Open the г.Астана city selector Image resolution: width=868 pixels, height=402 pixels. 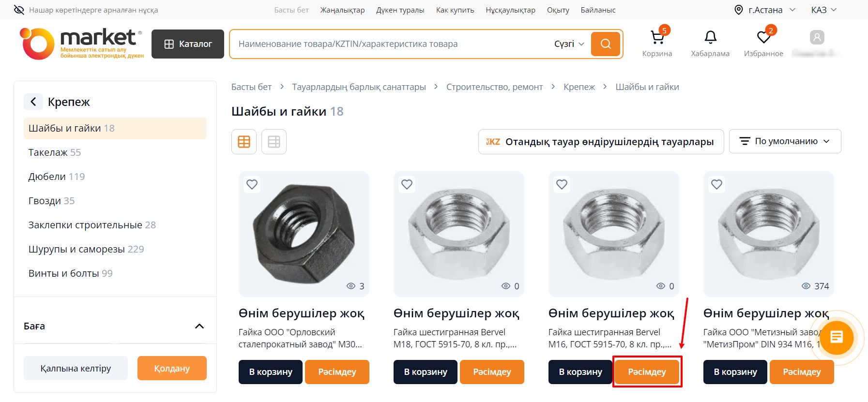click(x=765, y=10)
